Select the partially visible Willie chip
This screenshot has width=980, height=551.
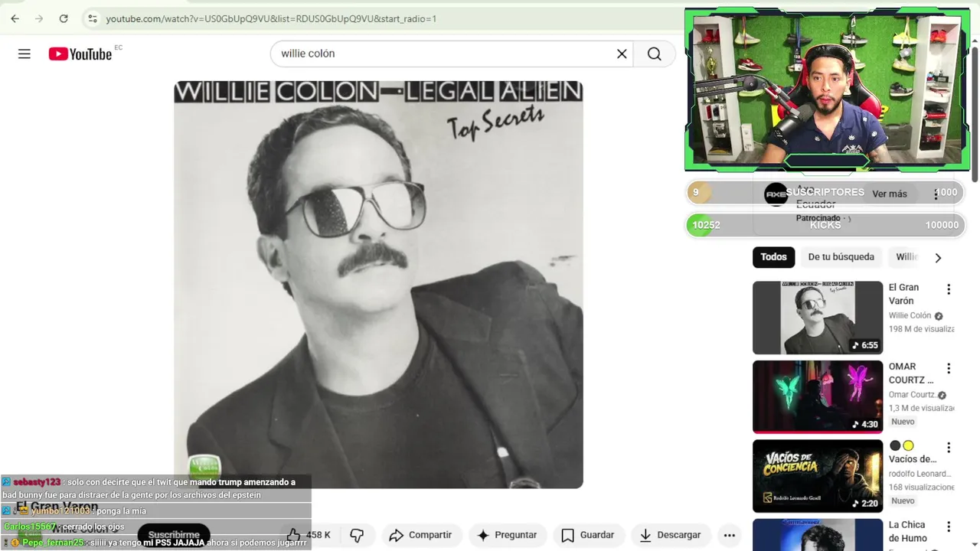(x=906, y=257)
